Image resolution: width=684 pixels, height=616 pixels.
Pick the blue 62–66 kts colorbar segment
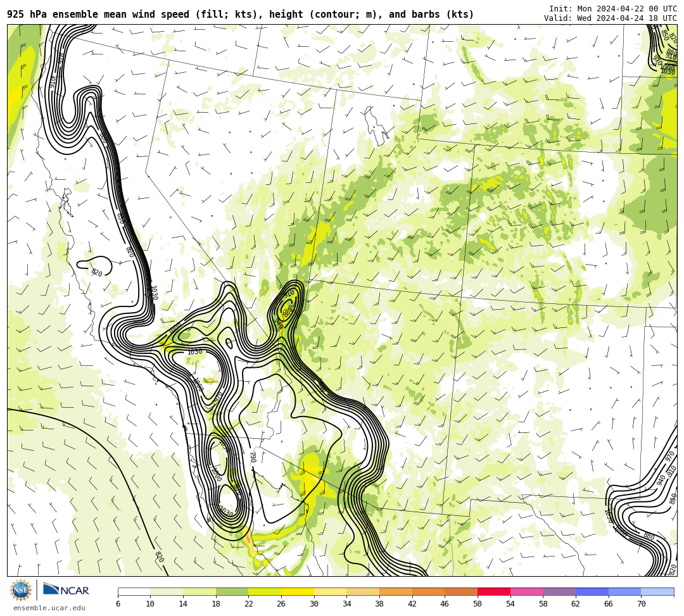point(592,591)
